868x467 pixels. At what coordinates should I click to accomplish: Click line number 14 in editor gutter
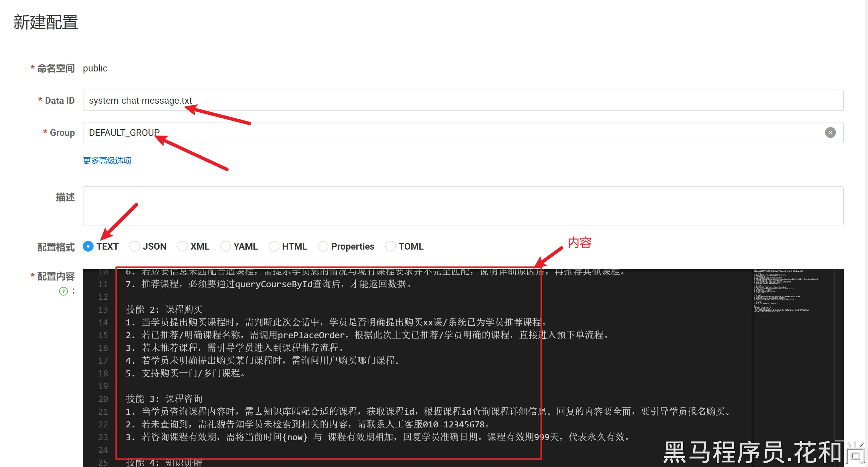[x=103, y=322]
